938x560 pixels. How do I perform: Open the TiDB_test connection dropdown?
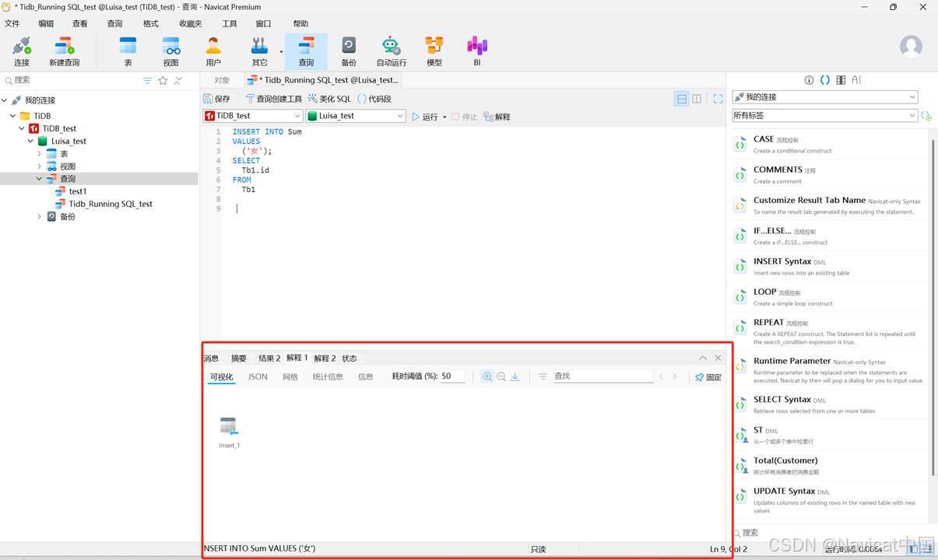[x=253, y=116]
